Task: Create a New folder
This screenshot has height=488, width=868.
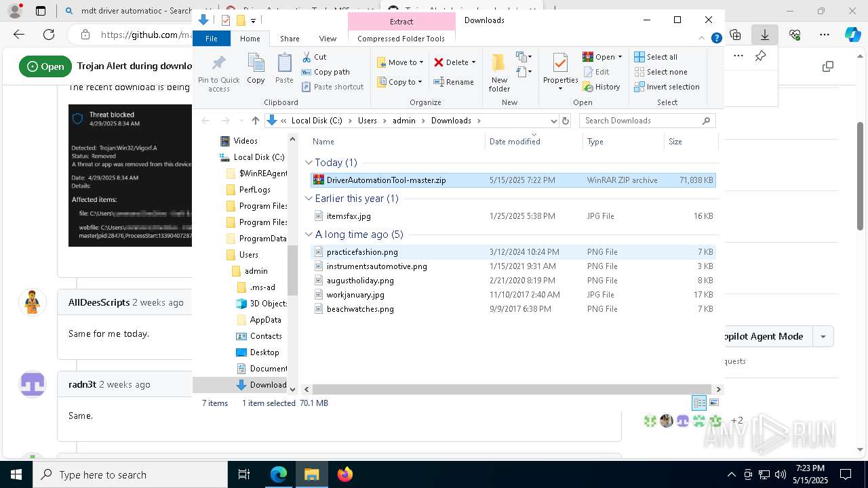Action: [499, 73]
